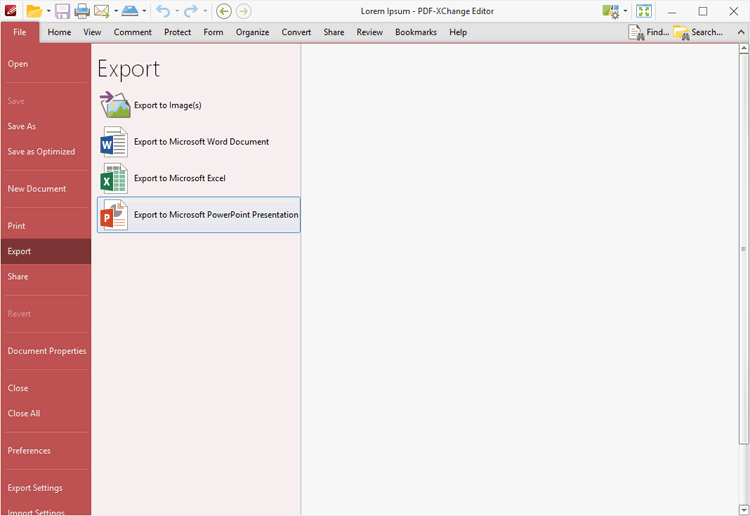
Task: Click the Find binoculars document icon
Action: [x=637, y=32]
